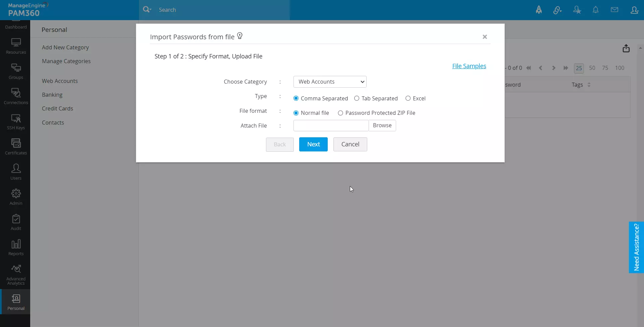Open the Connections sidebar icon
This screenshot has height=327, width=644.
click(16, 96)
